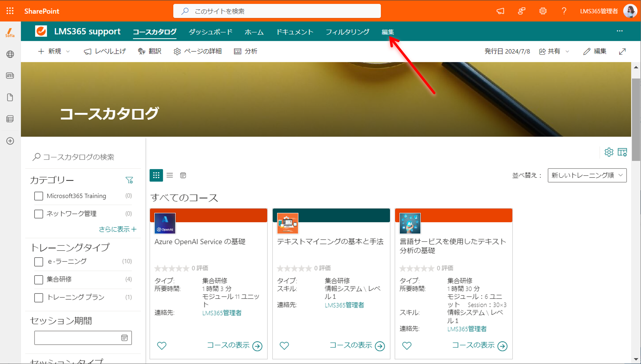Check the Microsoft365 Training category
The width and height of the screenshot is (641, 364).
[x=39, y=196]
